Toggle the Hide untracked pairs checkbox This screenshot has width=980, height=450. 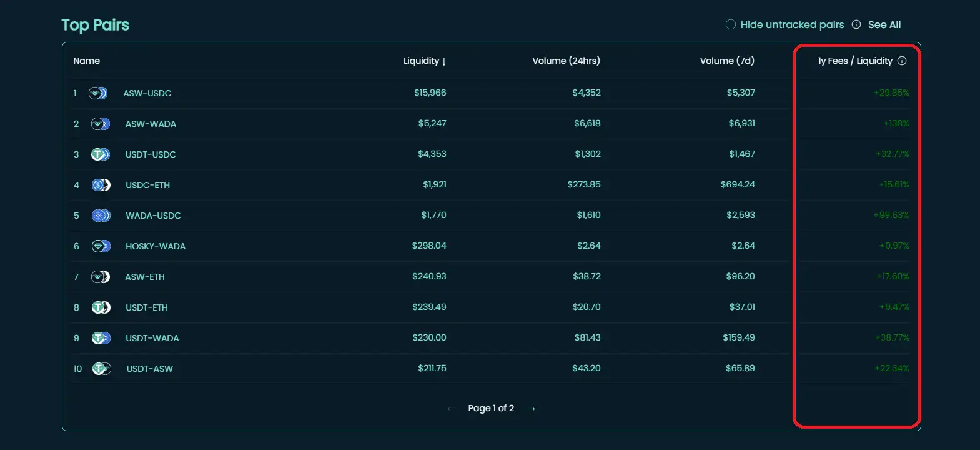[x=730, y=25]
